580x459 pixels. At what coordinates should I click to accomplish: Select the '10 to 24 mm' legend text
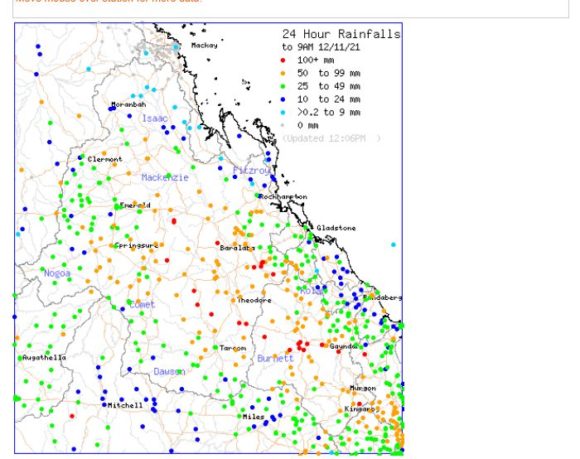pyautogui.click(x=328, y=99)
